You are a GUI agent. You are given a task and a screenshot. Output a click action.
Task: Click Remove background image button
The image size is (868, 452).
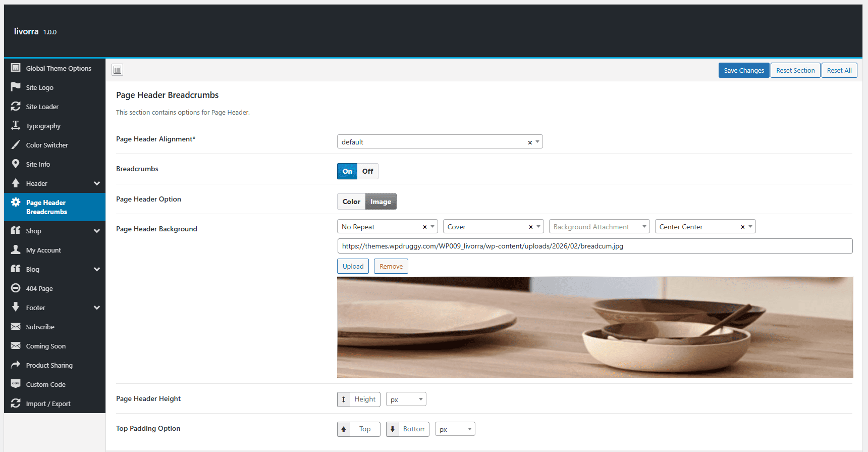coord(391,266)
